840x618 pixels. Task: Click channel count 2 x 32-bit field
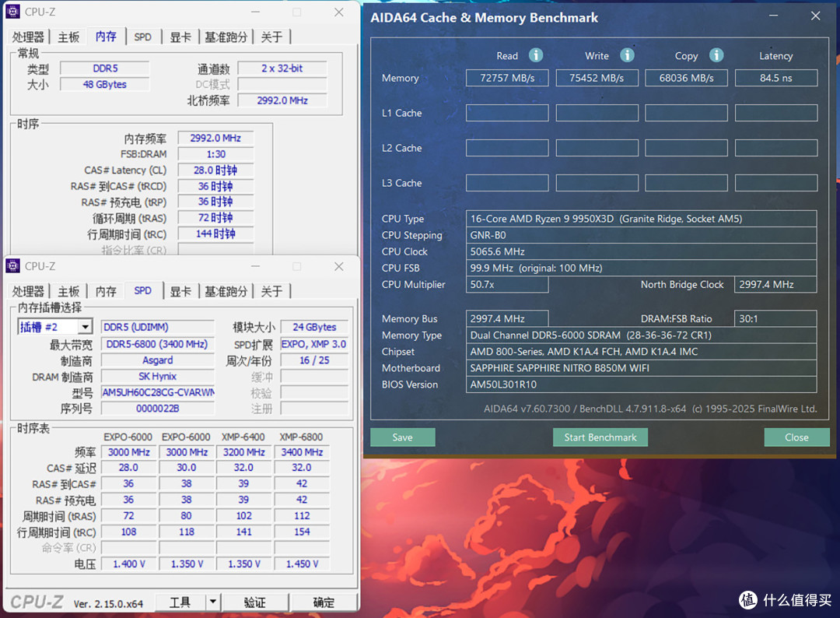coord(282,68)
